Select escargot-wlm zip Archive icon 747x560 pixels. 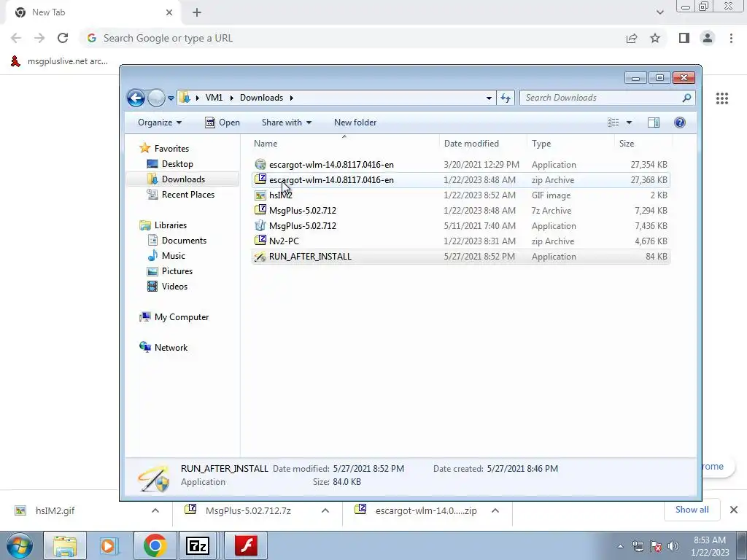(x=260, y=179)
